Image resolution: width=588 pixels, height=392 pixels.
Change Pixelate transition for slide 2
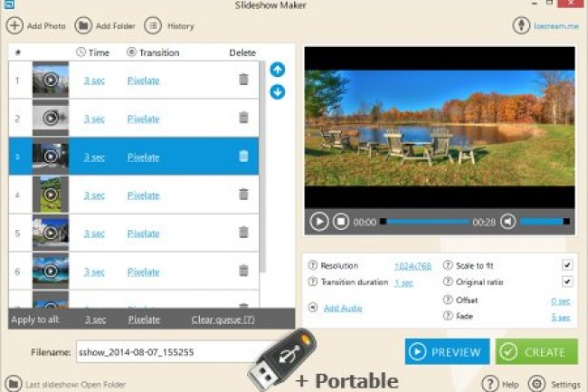tap(143, 119)
